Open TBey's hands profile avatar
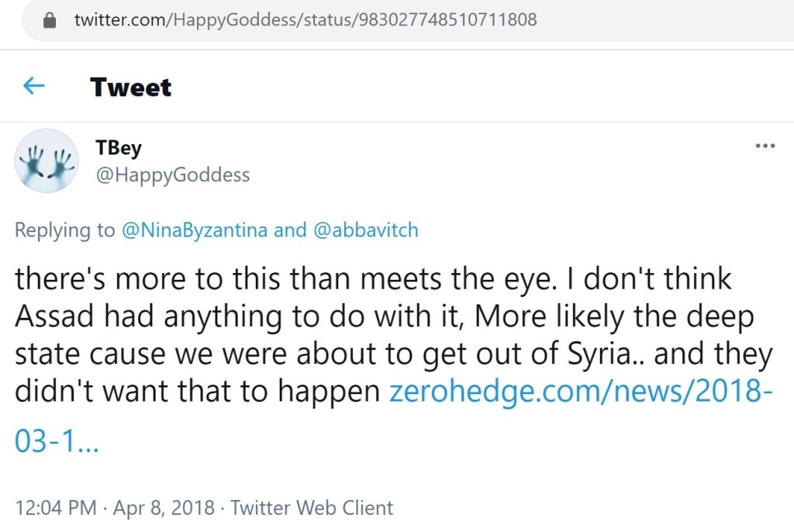794x532 pixels. coord(47,161)
